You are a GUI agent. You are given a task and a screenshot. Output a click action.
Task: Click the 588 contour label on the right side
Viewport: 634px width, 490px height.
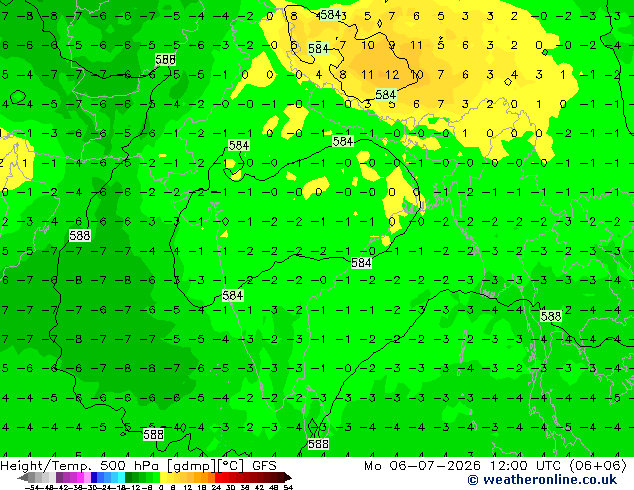pyautogui.click(x=551, y=316)
